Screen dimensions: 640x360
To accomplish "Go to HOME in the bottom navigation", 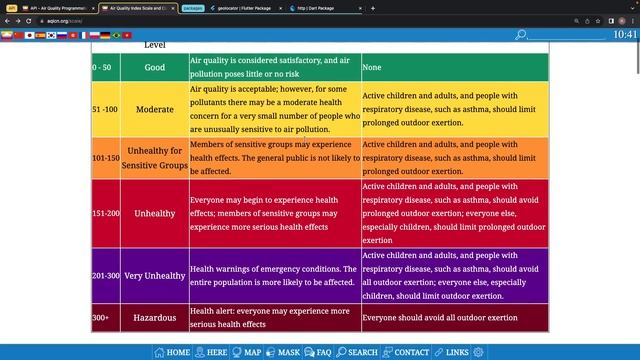I will coord(172,352).
